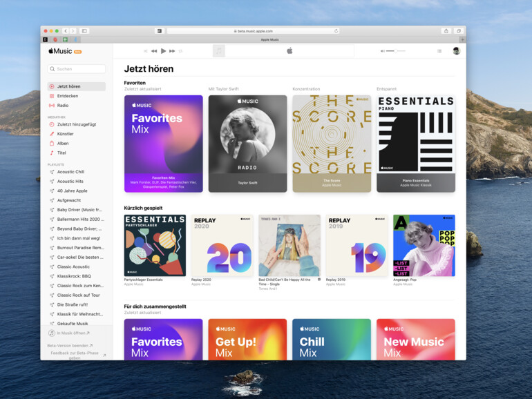532x399 pixels.
Task: Open Partyschlager Essentials cover
Action: (155, 246)
